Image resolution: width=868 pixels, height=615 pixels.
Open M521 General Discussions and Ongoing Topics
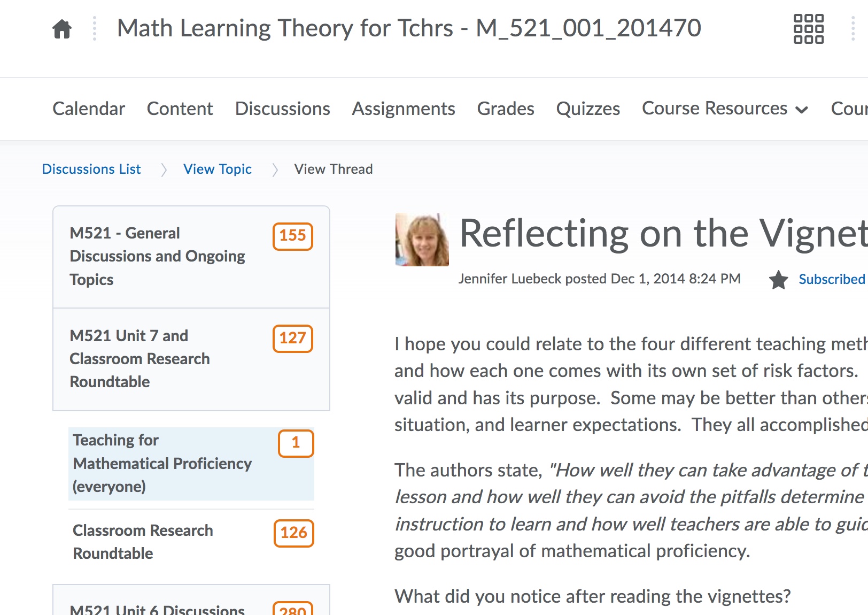point(157,256)
